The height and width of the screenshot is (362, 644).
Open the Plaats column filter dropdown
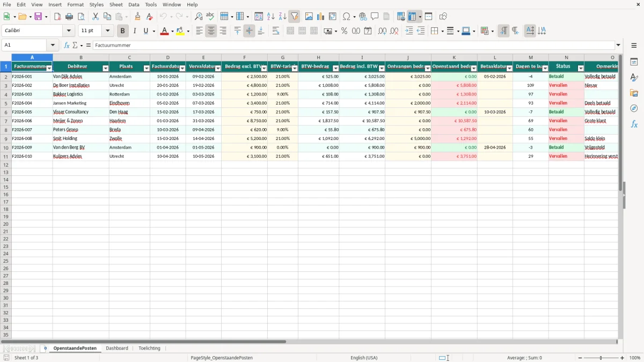(x=147, y=68)
